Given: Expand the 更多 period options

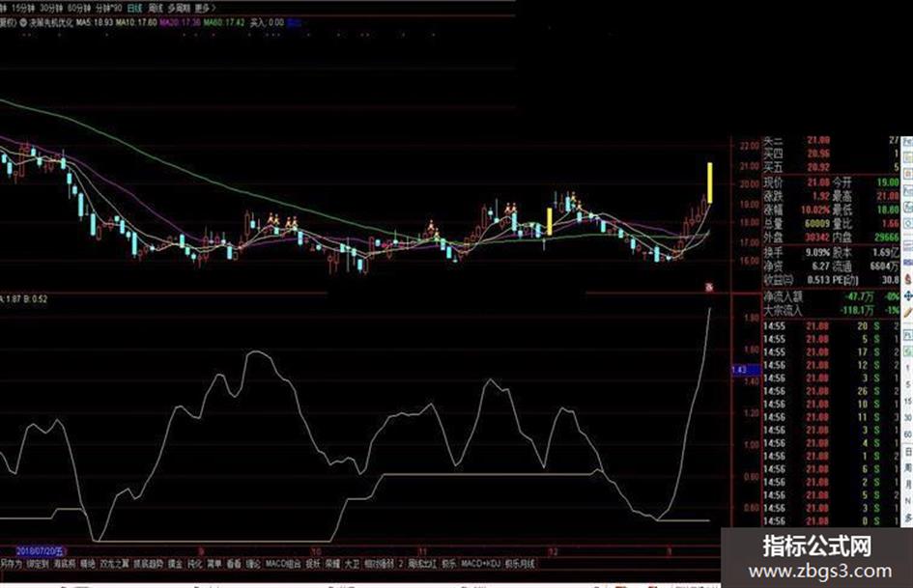Looking at the screenshot, I should click(x=205, y=8).
